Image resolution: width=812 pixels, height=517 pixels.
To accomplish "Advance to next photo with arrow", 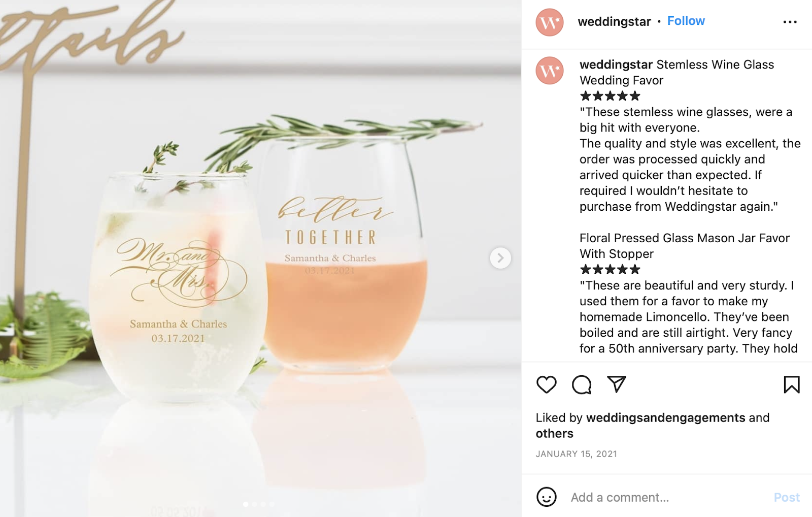I will (x=500, y=258).
